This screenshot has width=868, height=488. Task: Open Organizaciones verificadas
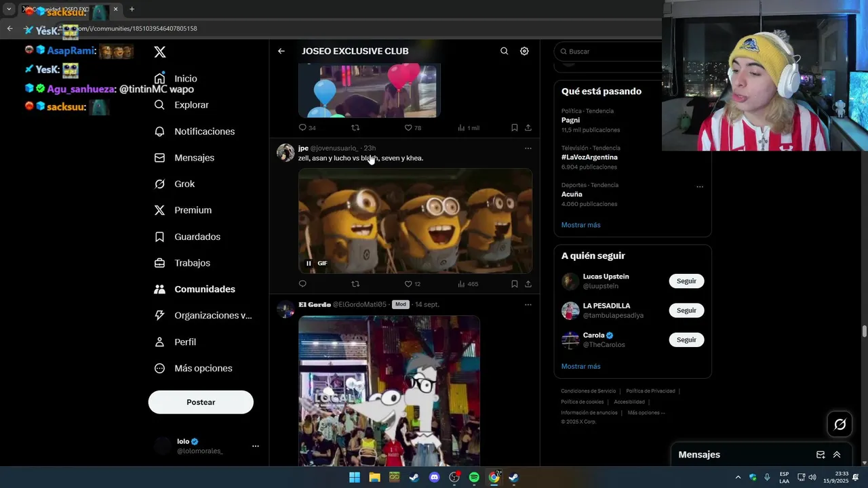tap(203, 316)
